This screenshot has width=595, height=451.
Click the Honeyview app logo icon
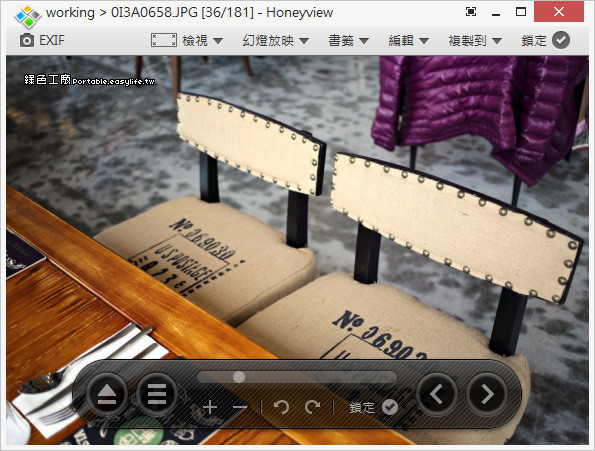pyautogui.click(x=27, y=17)
